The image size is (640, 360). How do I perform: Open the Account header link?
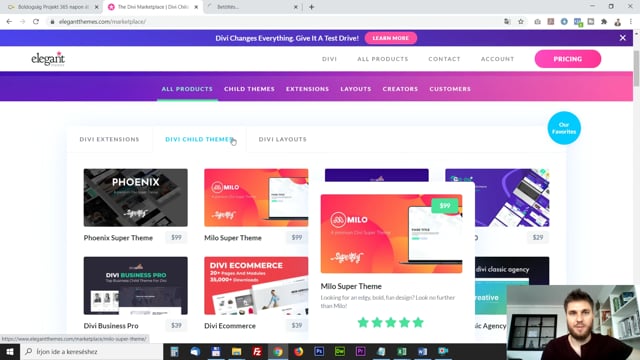(x=498, y=59)
